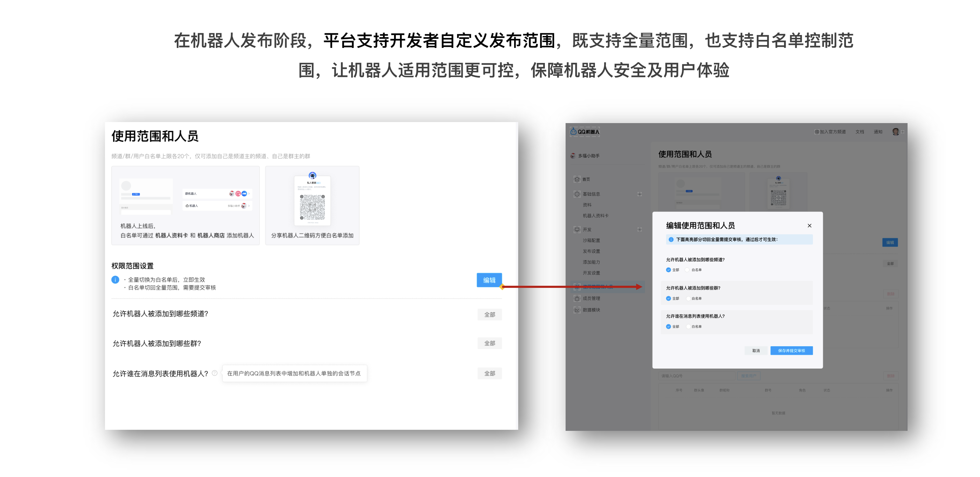Open the 文档 menu item
The width and height of the screenshot is (980, 477).
click(860, 131)
